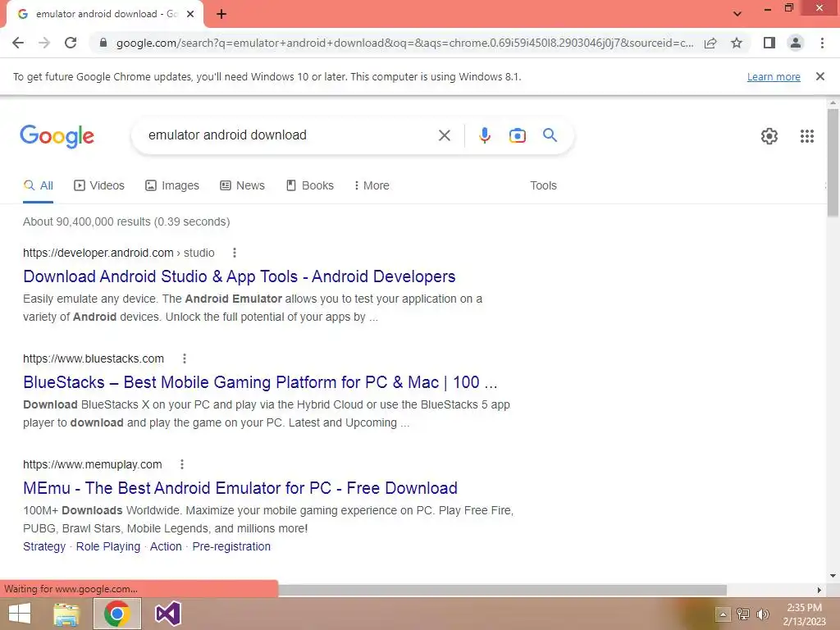
Task: Show hidden system tray icons
Action: (722, 614)
